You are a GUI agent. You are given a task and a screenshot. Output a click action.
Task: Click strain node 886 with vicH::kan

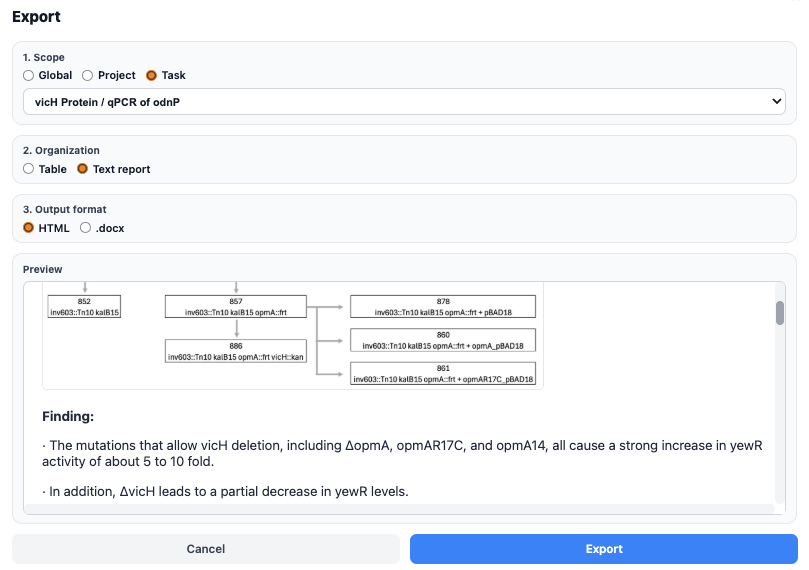tap(235, 350)
